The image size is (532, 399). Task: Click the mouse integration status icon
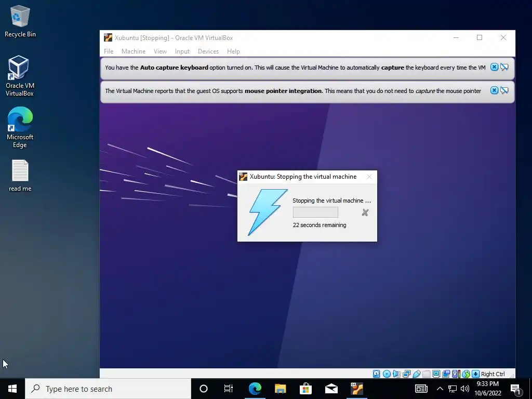tap(466, 374)
